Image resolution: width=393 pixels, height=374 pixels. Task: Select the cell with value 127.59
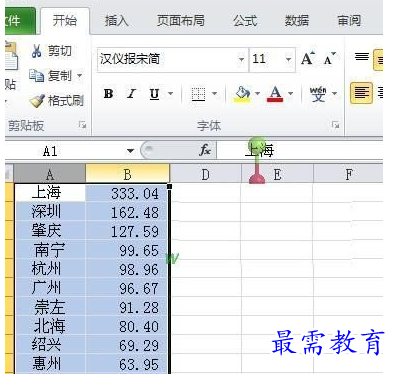[x=127, y=231]
